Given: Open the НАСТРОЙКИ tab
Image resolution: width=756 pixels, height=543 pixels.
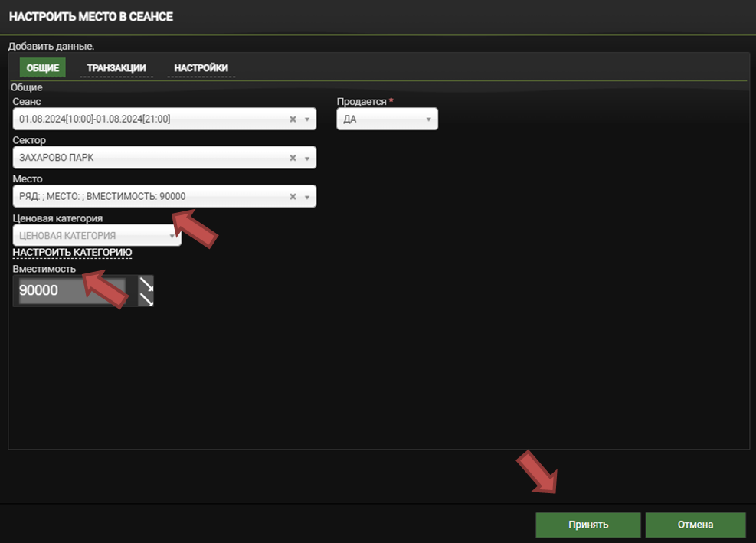Looking at the screenshot, I should click(201, 68).
